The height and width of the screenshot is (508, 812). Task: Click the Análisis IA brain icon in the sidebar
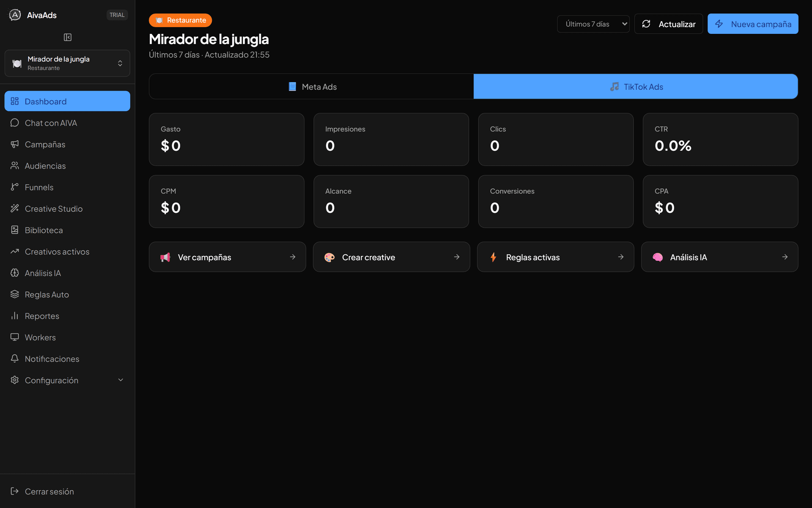click(15, 273)
